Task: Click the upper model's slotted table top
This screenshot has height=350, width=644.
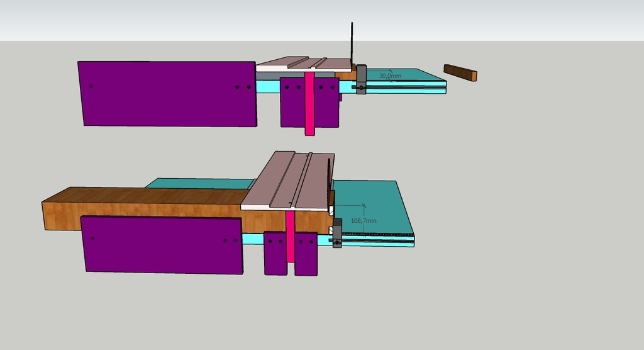Action: 304,64
